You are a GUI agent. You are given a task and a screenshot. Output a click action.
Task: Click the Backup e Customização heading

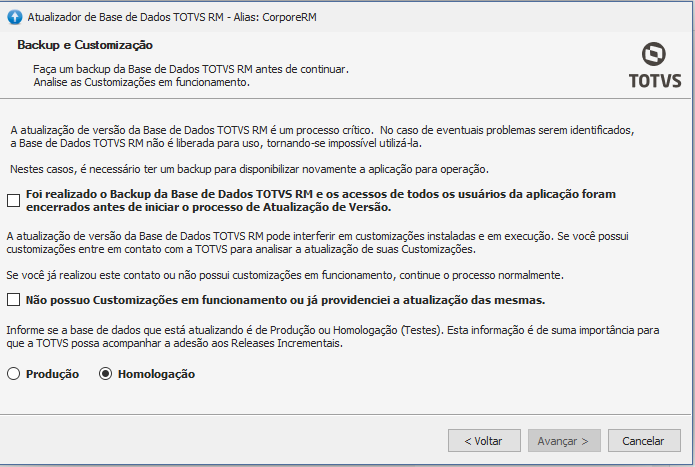pos(85,45)
